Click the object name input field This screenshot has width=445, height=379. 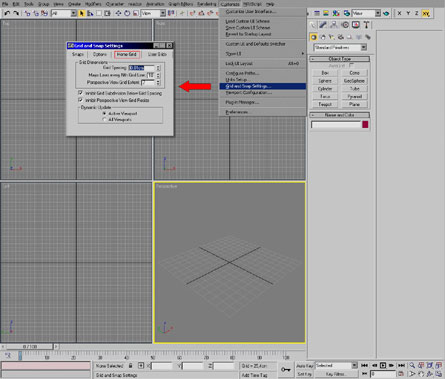pos(336,125)
